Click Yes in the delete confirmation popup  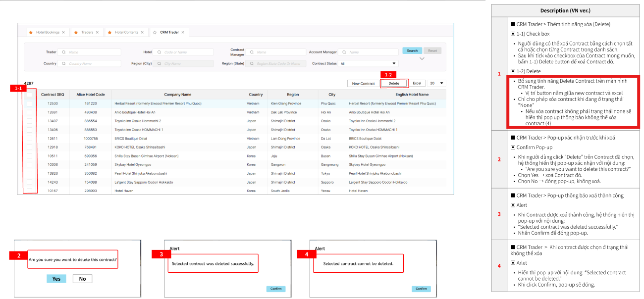56,279
